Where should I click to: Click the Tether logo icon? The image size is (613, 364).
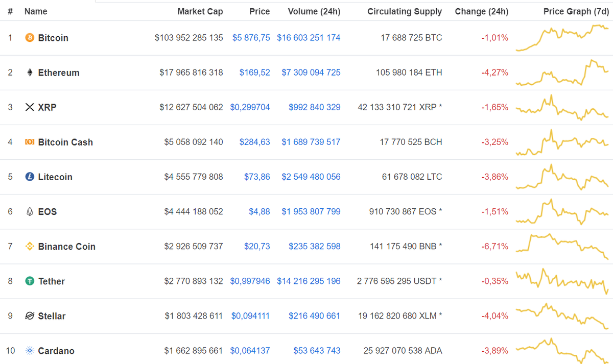click(30, 281)
